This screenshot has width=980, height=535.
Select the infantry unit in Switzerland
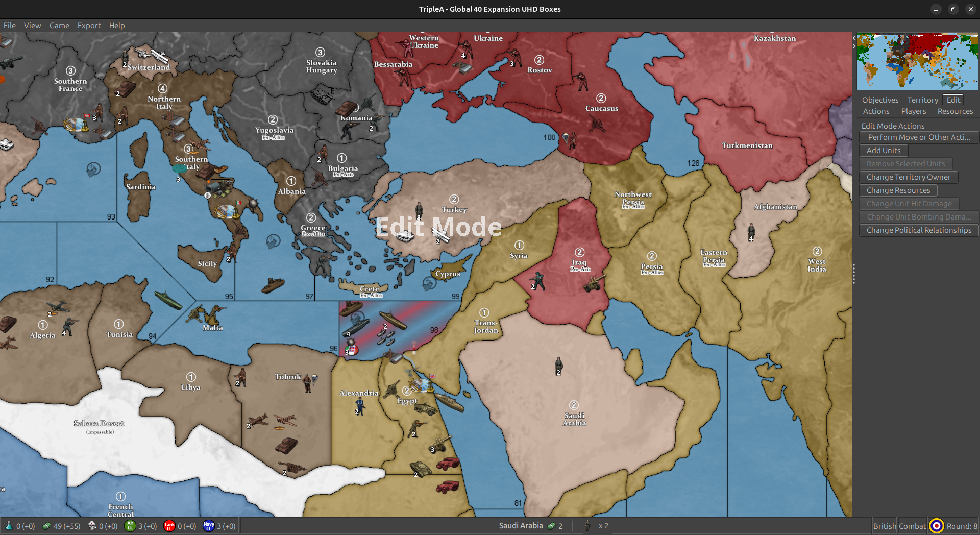click(126, 58)
